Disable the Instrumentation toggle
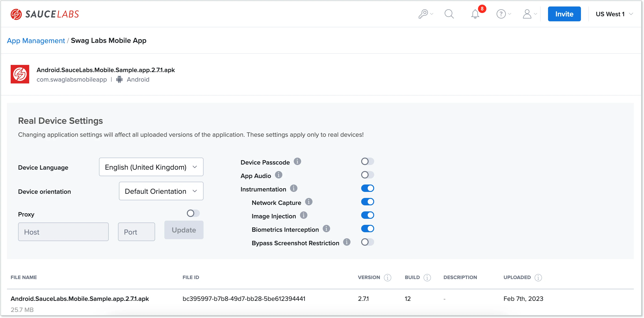 click(367, 188)
